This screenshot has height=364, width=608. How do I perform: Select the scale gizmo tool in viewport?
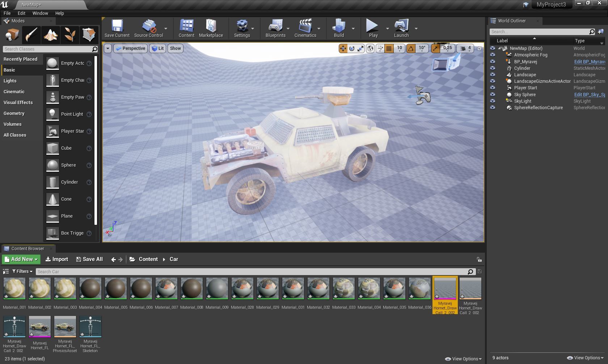click(360, 48)
